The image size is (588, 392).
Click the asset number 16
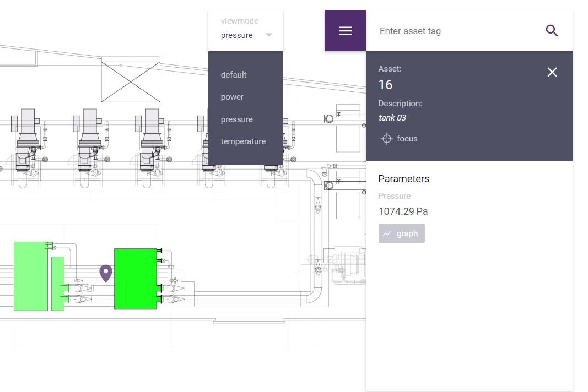(385, 85)
